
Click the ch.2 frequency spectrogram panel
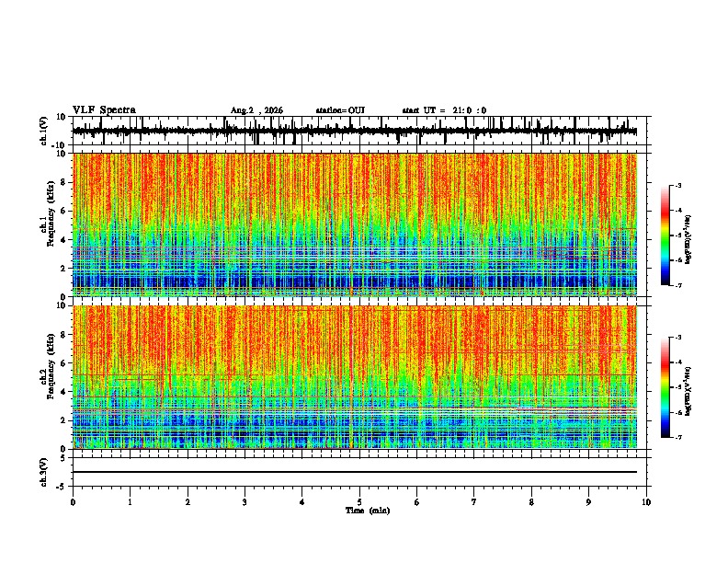point(355,377)
